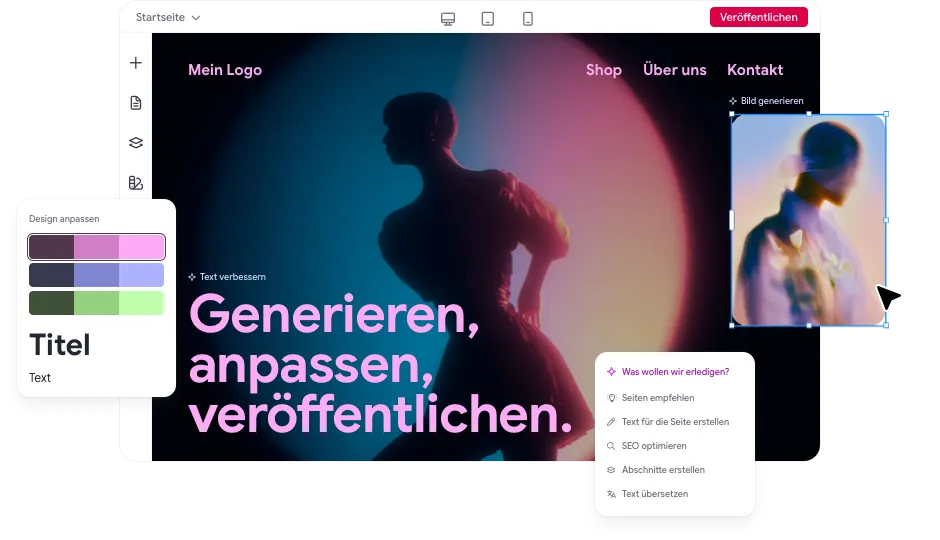Choose SEO optimieren menu entry
The width and height of the screenshot is (940, 540).
pyautogui.click(x=654, y=446)
